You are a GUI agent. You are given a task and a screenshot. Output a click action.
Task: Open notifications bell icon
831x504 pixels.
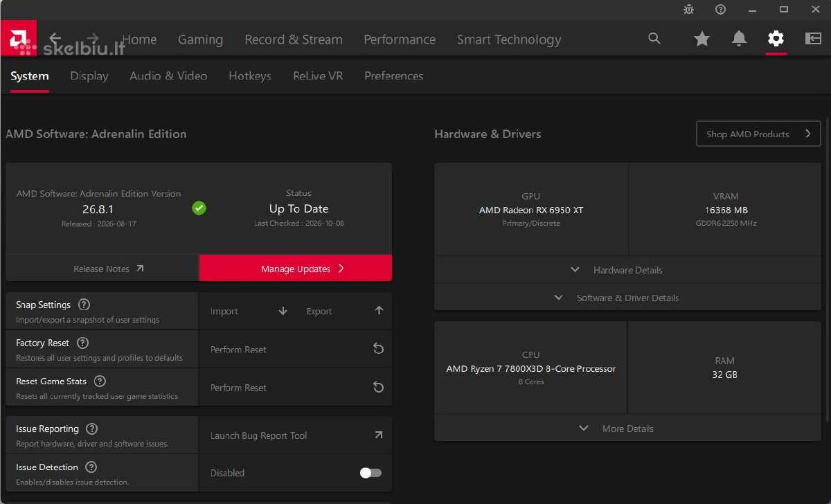739,39
